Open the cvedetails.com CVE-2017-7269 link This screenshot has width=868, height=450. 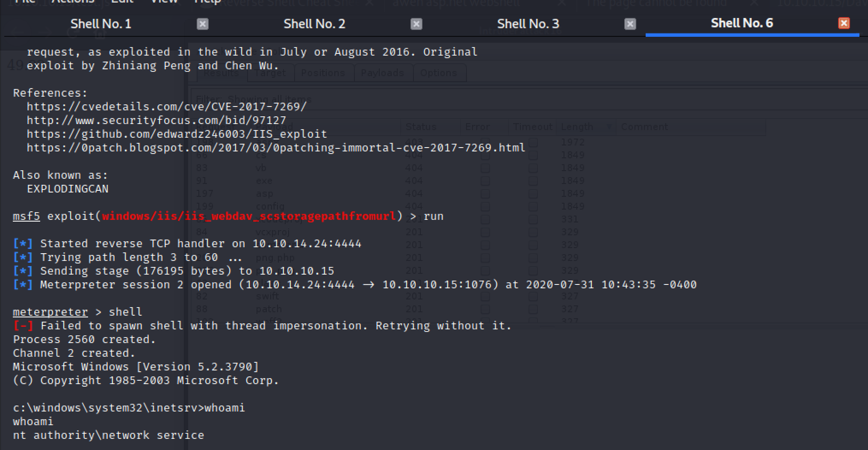[x=167, y=107]
